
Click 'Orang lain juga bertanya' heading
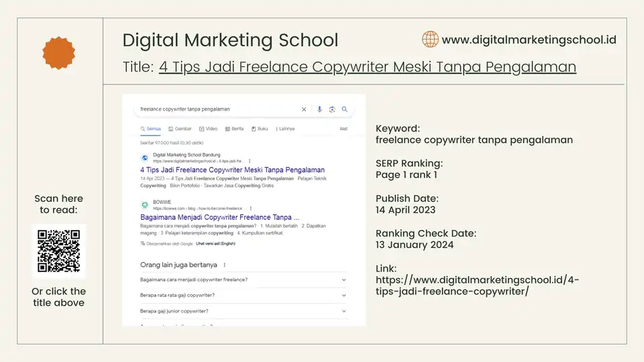pyautogui.click(x=178, y=265)
